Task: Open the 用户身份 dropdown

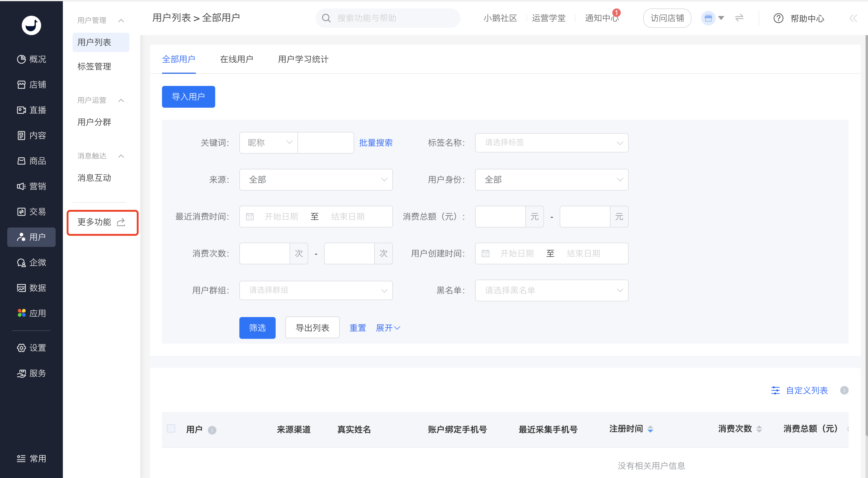Action: click(x=552, y=179)
